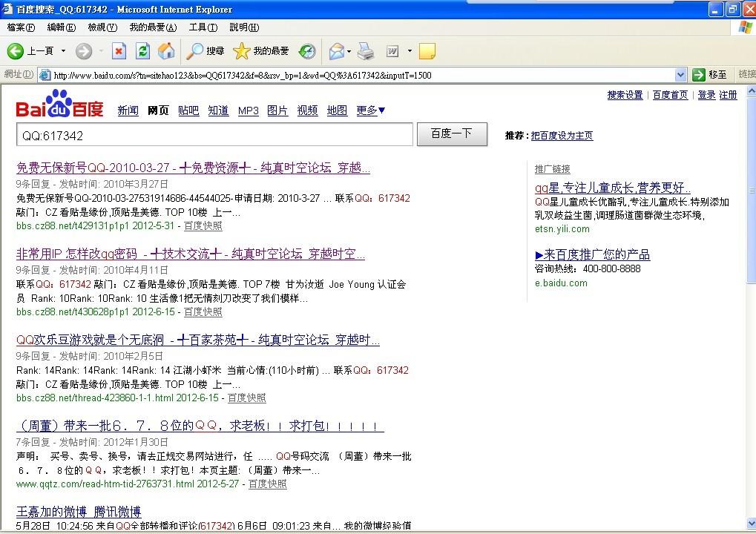Switch to Baidu 图片 tab
756x534 pixels.
[277, 111]
